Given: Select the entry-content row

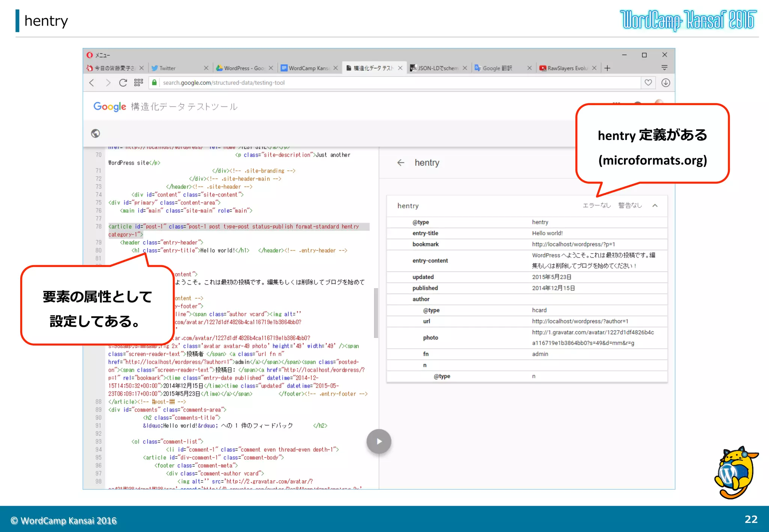Looking at the screenshot, I should pos(527,260).
